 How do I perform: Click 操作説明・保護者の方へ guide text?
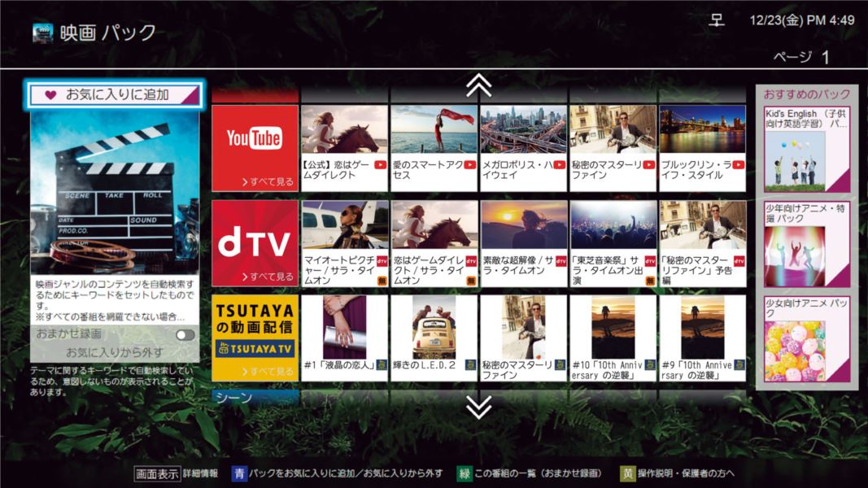pyautogui.click(x=686, y=473)
